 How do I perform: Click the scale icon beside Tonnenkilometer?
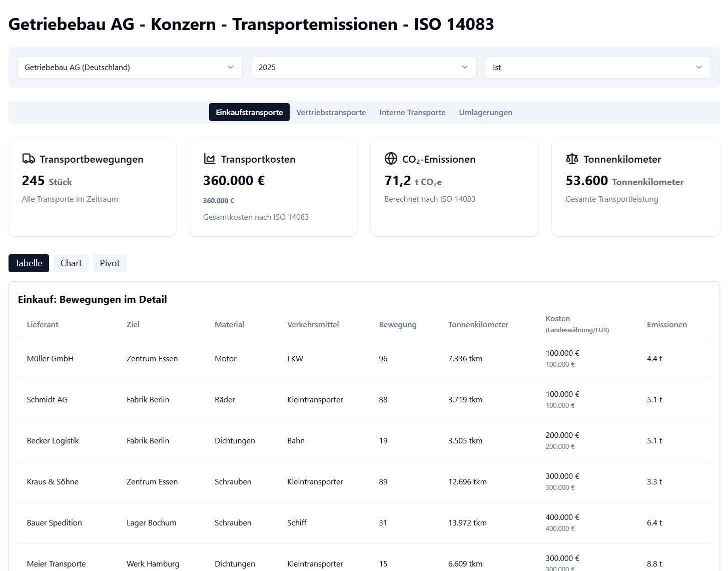(572, 159)
